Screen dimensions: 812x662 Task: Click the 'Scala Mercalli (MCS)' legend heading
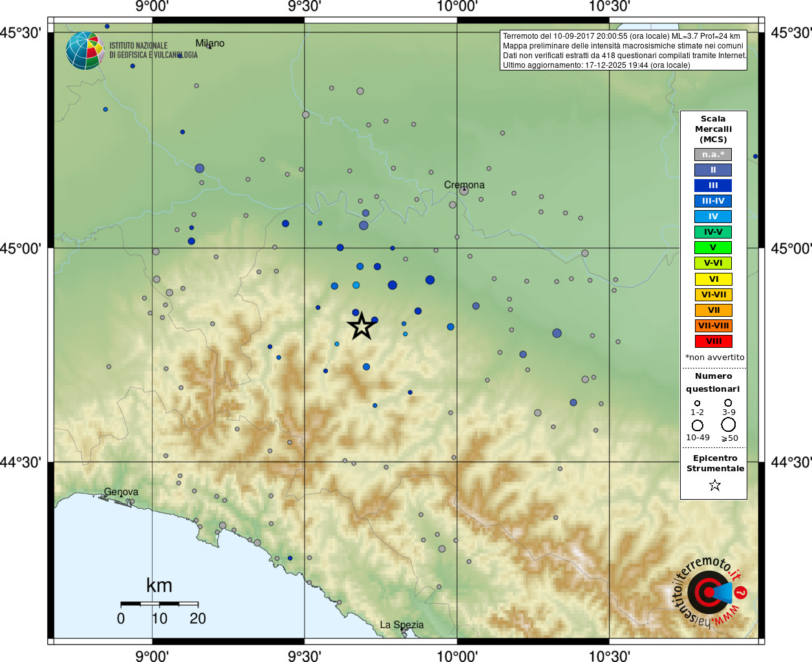tap(713, 129)
